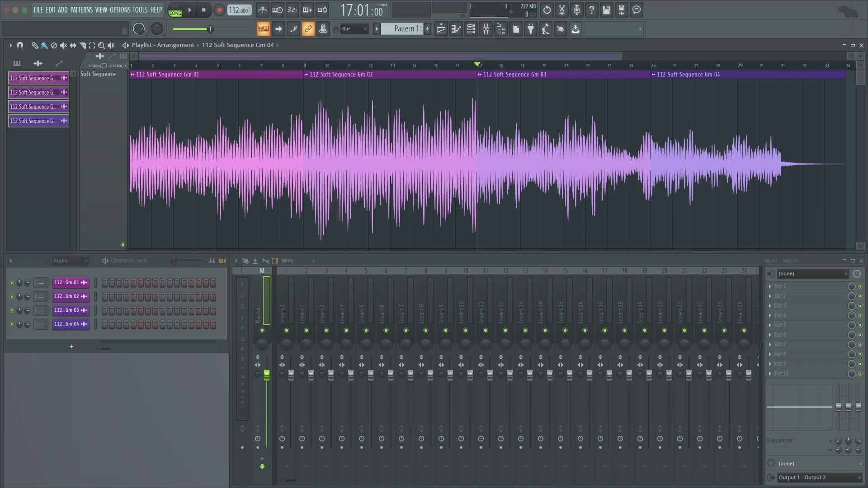Toggle auto-scroll arrow icon
Viewport: 868px width, 488px height.
pyautogui.click(x=278, y=29)
